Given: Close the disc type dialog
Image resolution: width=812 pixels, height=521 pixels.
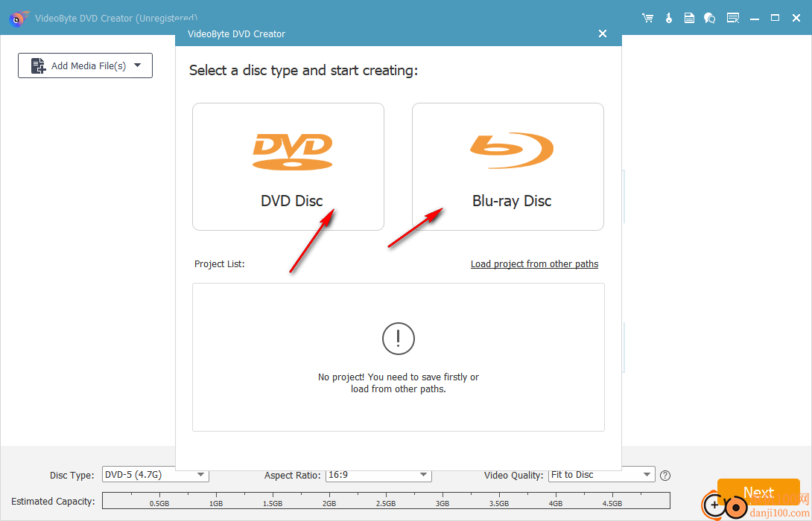Looking at the screenshot, I should [602, 33].
